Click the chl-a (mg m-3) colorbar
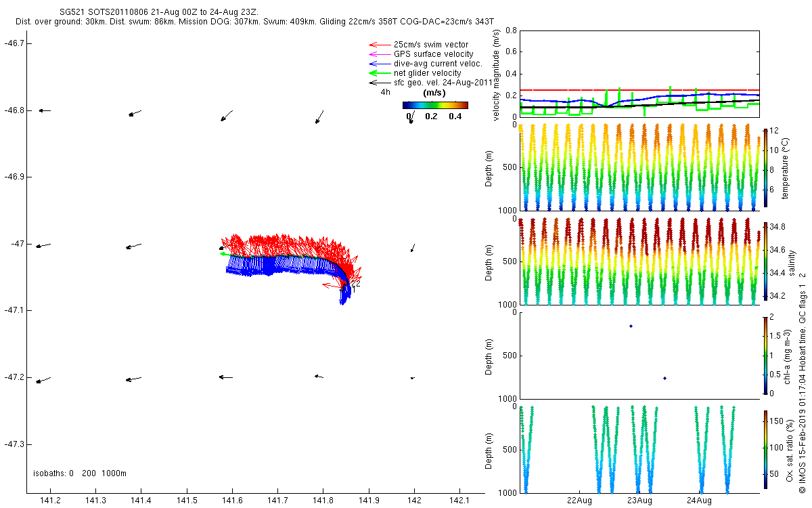Screen dimensions: 812x508 [765, 355]
